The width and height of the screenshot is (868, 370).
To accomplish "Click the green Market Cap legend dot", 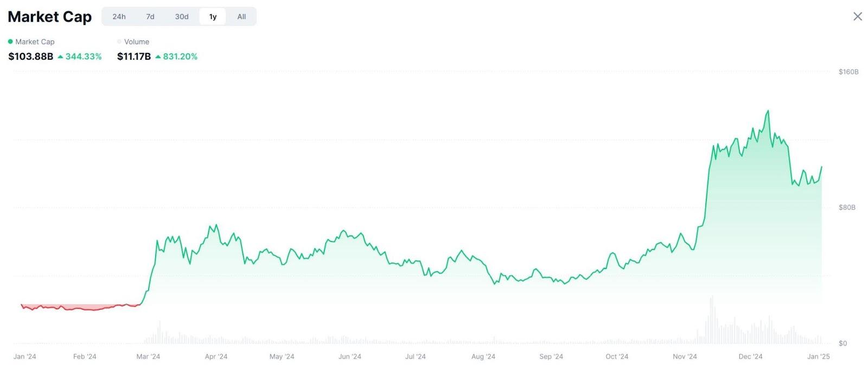I will [10, 41].
